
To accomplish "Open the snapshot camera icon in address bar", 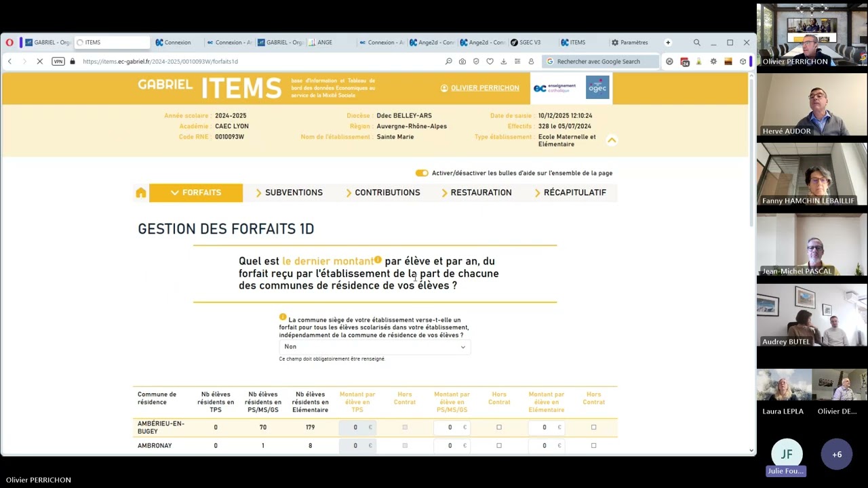I will click(x=462, y=61).
